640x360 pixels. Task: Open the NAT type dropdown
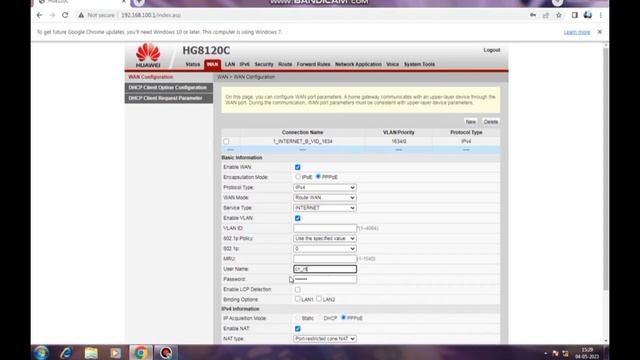(324, 339)
